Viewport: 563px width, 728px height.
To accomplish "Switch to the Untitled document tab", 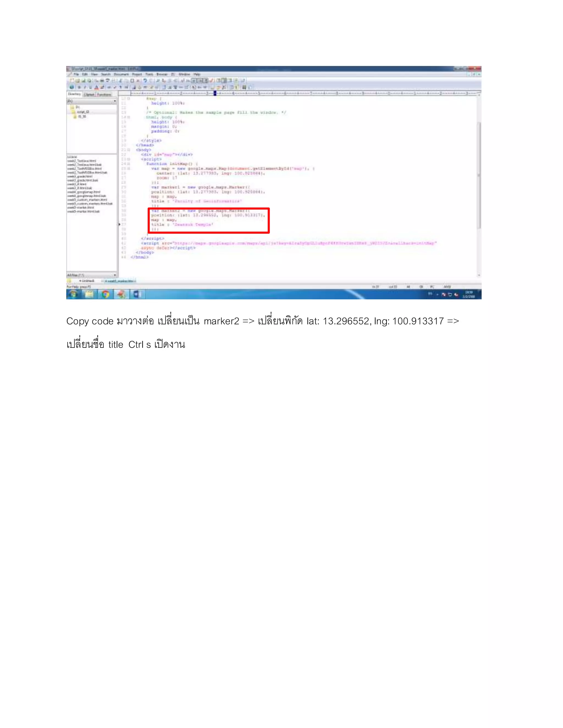I will pyautogui.click(x=86, y=281).
